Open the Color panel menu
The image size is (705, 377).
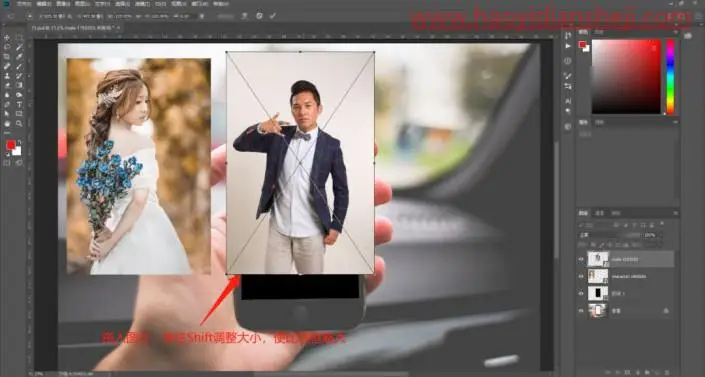(675, 32)
